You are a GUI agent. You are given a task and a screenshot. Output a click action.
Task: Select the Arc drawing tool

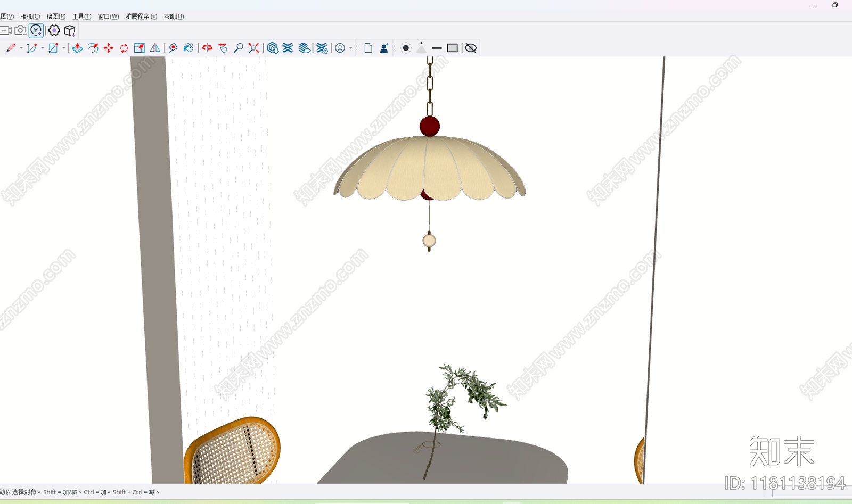click(x=32, y=48)
